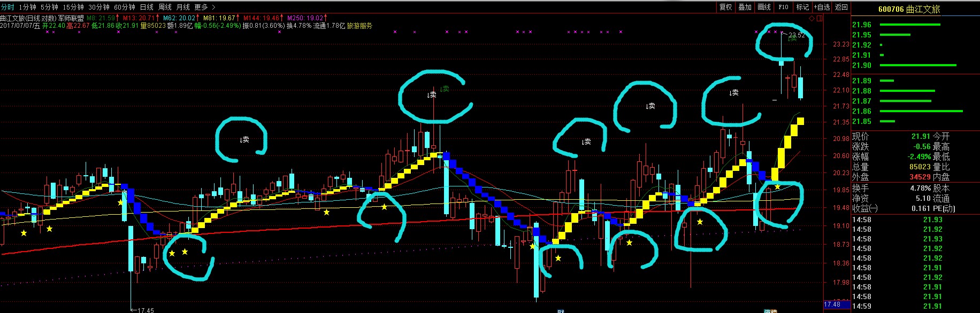
Task: Click the 2017/07/07/五 date text
Action: point(20,26)
